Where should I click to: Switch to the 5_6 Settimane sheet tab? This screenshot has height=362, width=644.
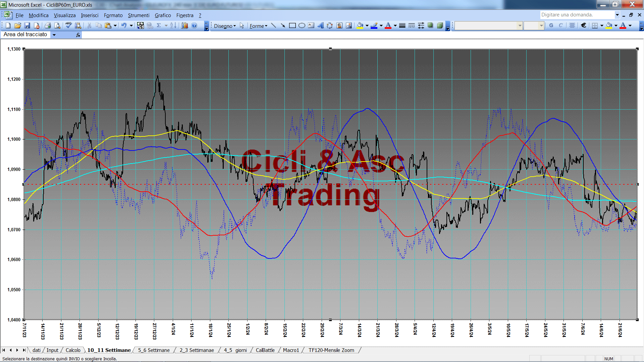[x=154, y=350]
